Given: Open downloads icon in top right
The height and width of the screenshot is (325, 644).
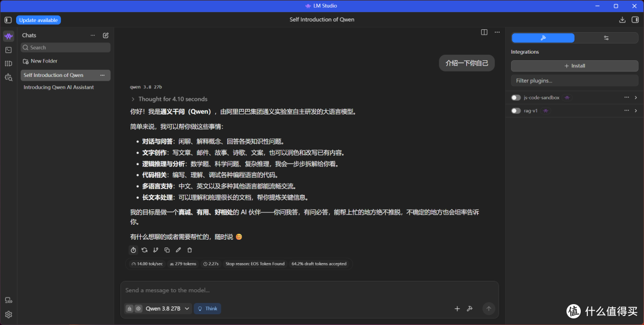Looking at the screenshot, I should [x=622, y=20].
